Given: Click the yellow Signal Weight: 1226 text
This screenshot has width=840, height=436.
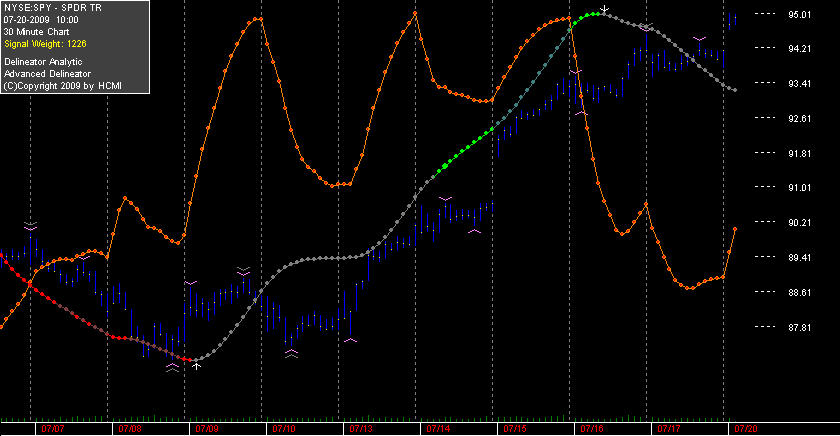Looking at the screenshot, I should 45,44.
